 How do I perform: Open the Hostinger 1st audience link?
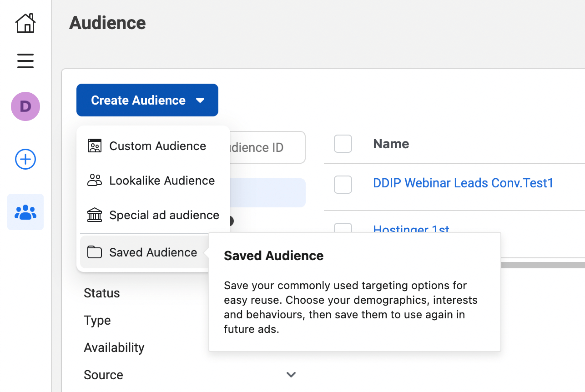[x=411, y=229]
